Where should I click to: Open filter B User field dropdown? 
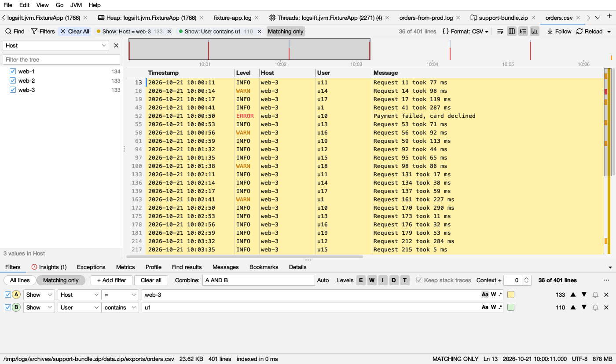[x=79, y=308]
